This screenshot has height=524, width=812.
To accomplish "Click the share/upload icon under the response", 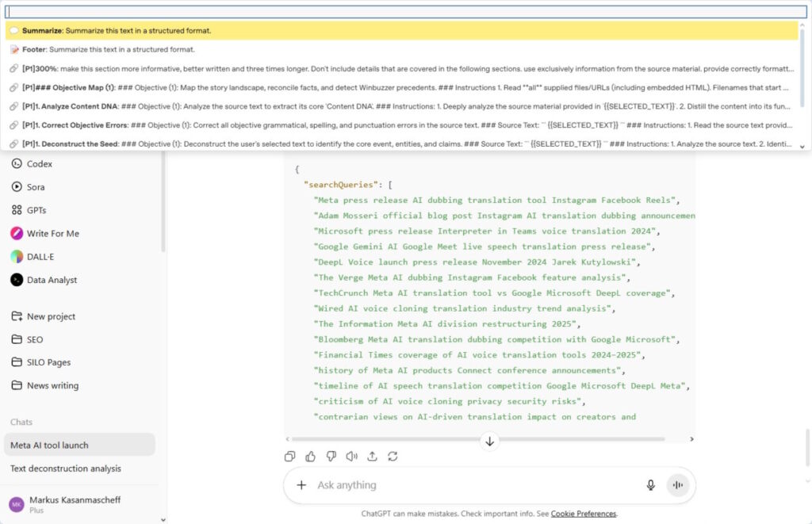I will point(372,456).
